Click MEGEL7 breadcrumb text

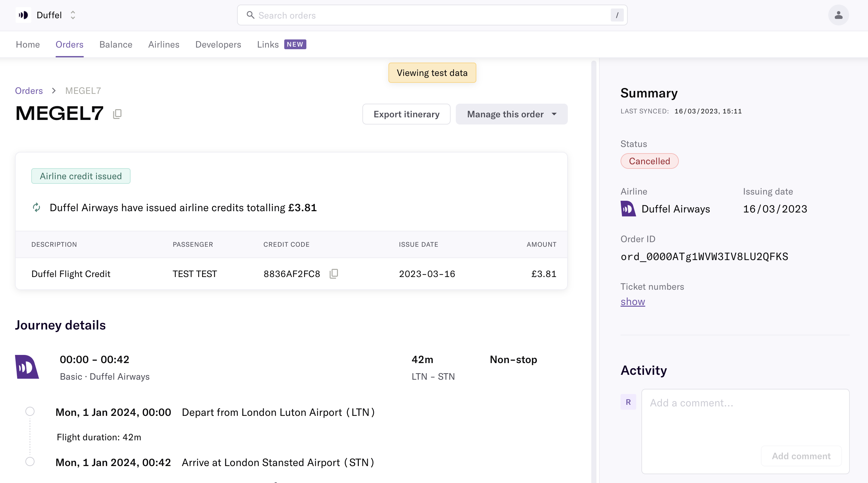tap(83, 91)
